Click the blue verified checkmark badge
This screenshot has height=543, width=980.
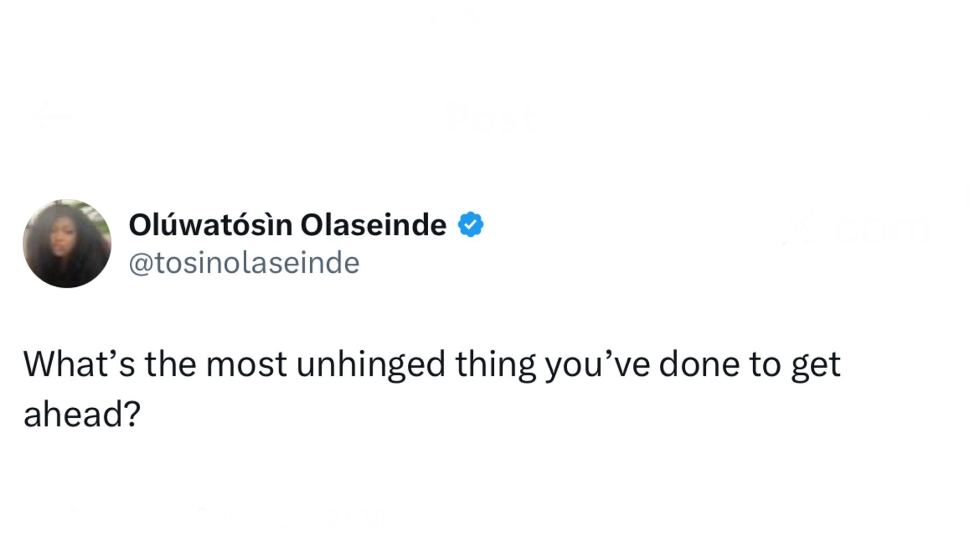(x=471, y=225)
